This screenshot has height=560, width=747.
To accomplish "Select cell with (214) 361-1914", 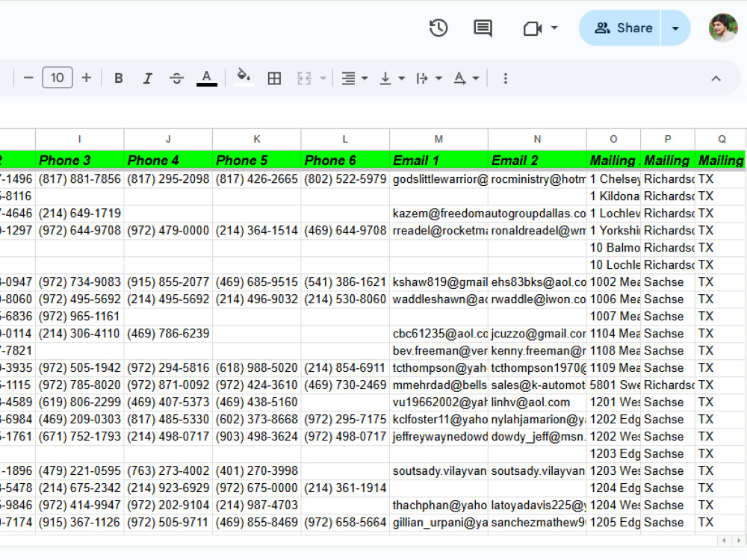I will pos(345,488).
